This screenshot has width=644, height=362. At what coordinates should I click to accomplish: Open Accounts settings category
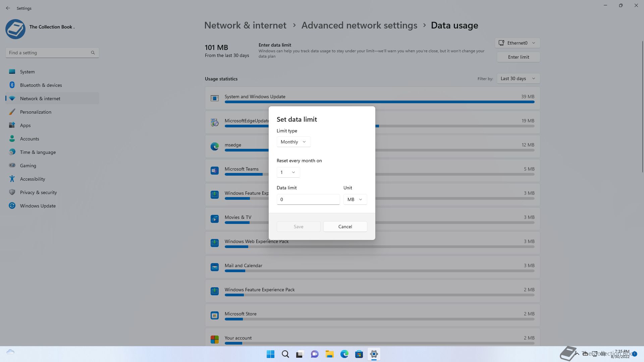(52, 139)
